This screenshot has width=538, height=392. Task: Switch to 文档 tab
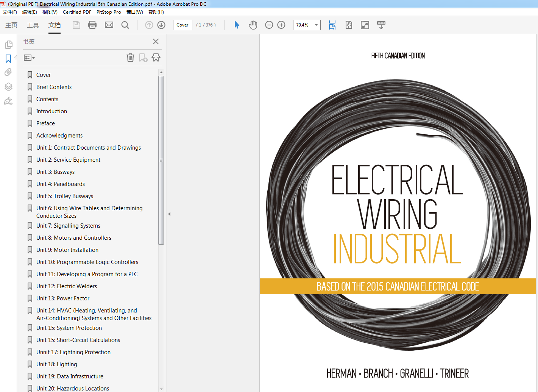[55, 25]
